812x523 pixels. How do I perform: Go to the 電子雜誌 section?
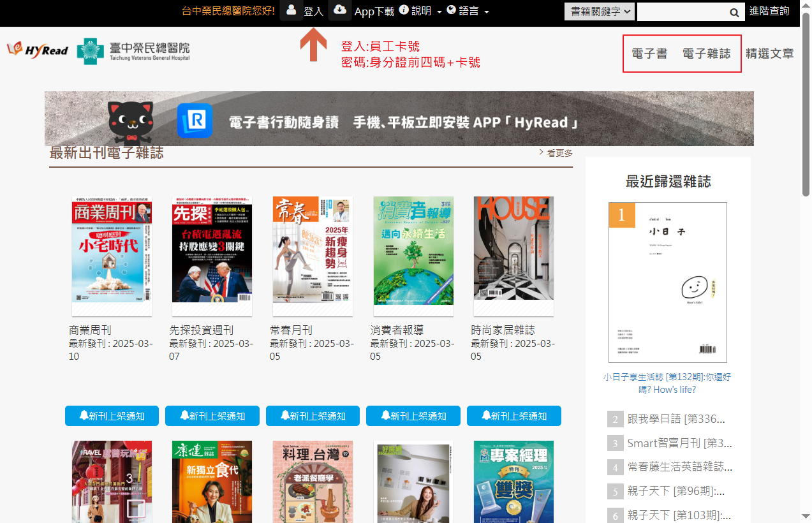[x=707, y=54]
